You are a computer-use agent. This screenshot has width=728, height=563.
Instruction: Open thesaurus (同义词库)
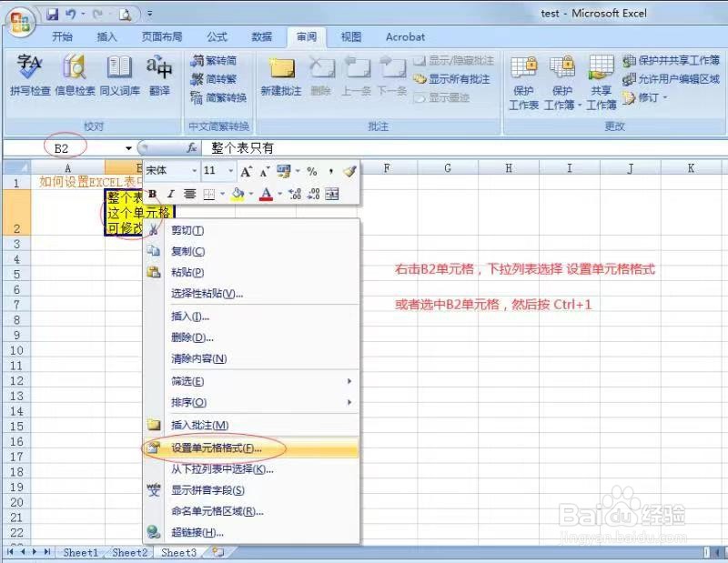[120, 75]
